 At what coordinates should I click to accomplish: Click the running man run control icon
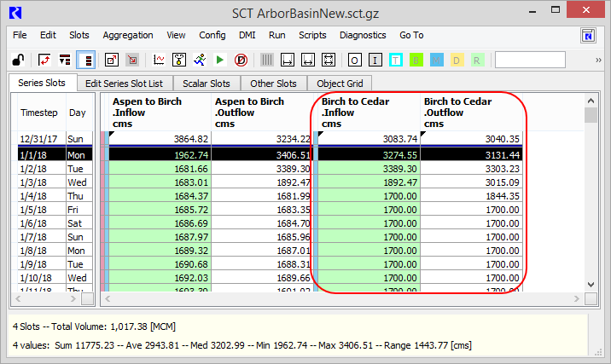click(x=199, y=60)
